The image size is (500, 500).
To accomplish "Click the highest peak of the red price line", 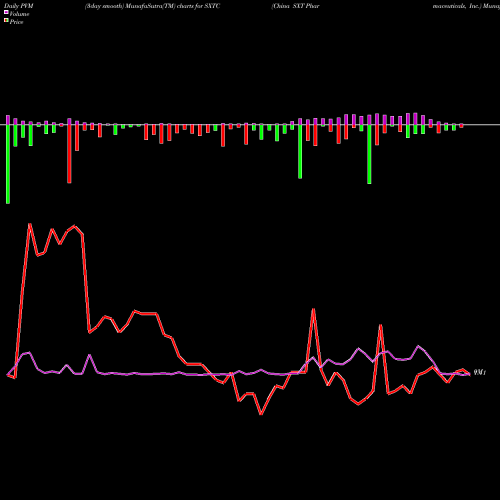I will [x=30, y=224].
